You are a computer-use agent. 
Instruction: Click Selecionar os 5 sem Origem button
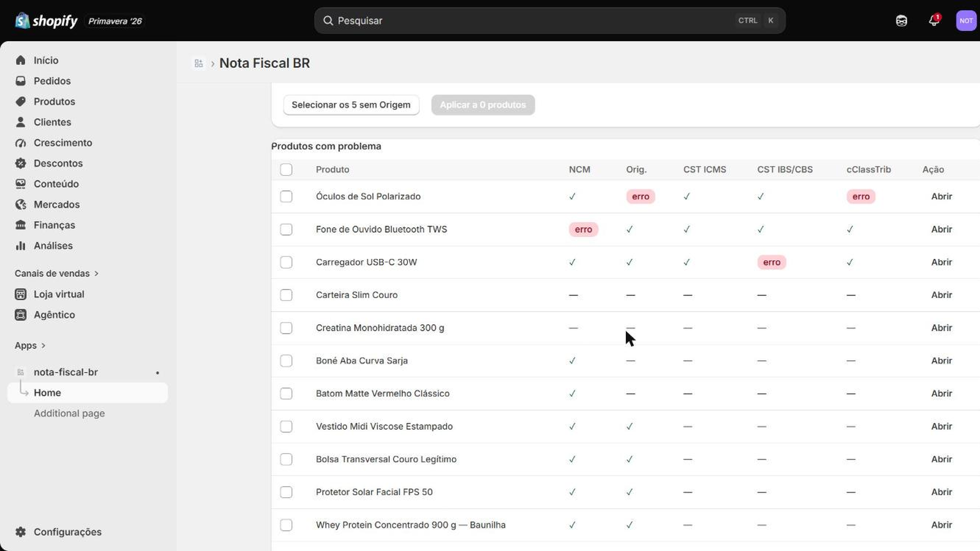(x=351, y=105)
